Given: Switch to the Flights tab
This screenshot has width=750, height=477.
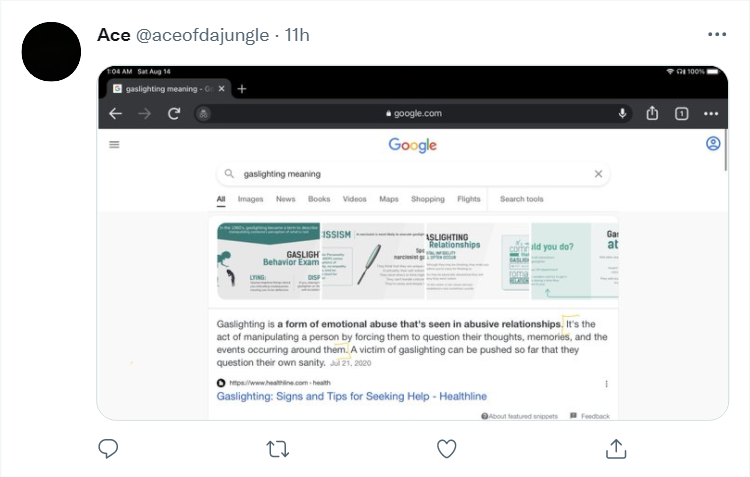Looking at the screenshot, I should [469, 199].
